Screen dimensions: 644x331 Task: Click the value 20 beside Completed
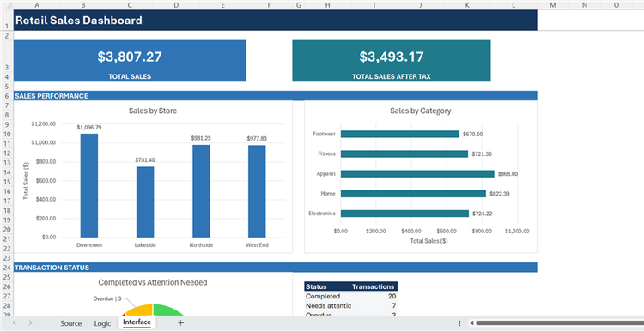pos(392,296)
